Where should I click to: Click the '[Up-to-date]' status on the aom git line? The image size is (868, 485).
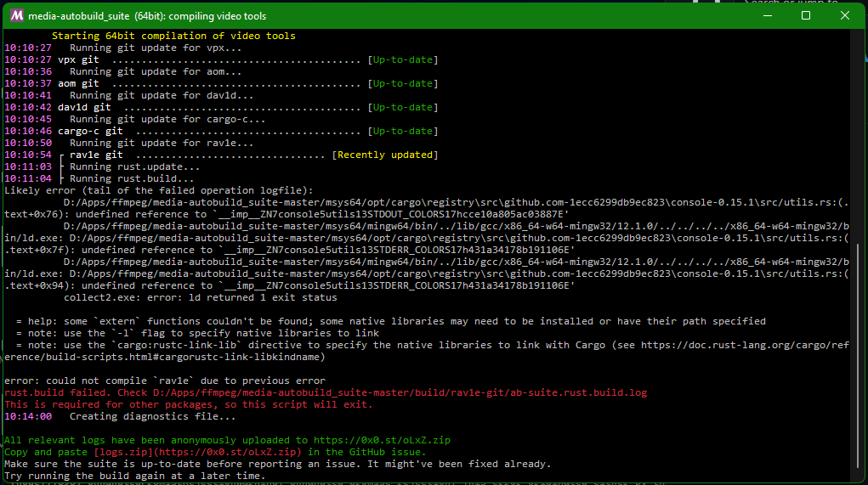point(403,83)
